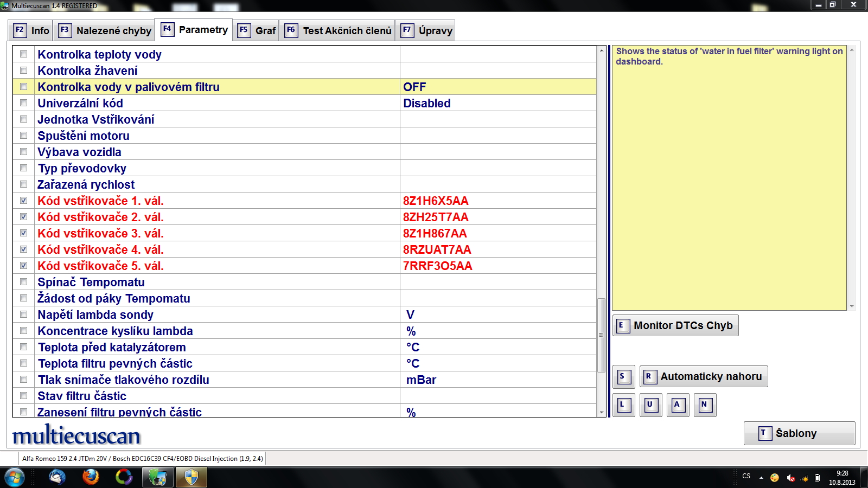Viewport: 868px width, 488px height.
Task: Click the N shortcut button
Action: click(705, 405)
